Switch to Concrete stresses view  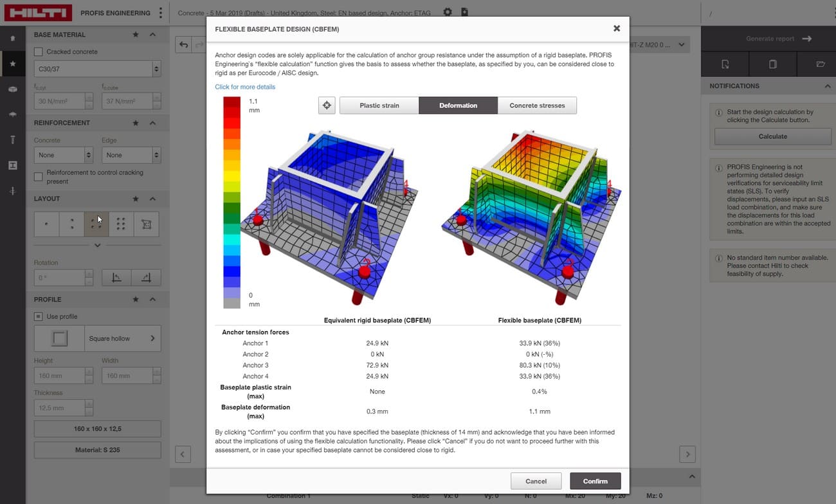click(x=537, y=105)
